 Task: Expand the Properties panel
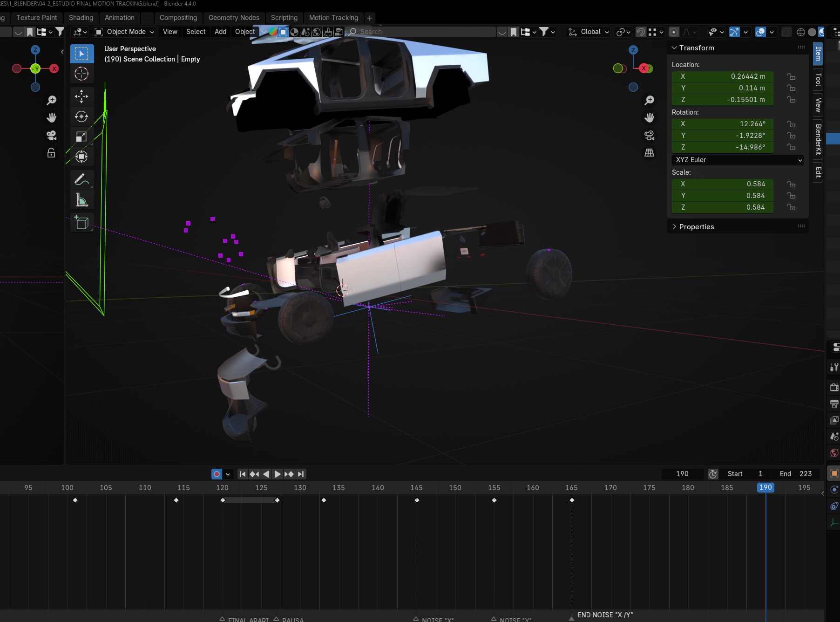pyautogui.click(x=674, y=226)
